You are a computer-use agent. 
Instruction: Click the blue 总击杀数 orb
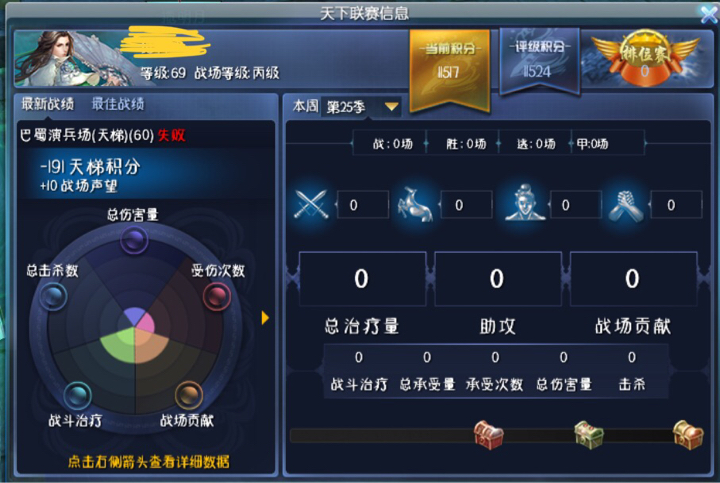(53, 296)
